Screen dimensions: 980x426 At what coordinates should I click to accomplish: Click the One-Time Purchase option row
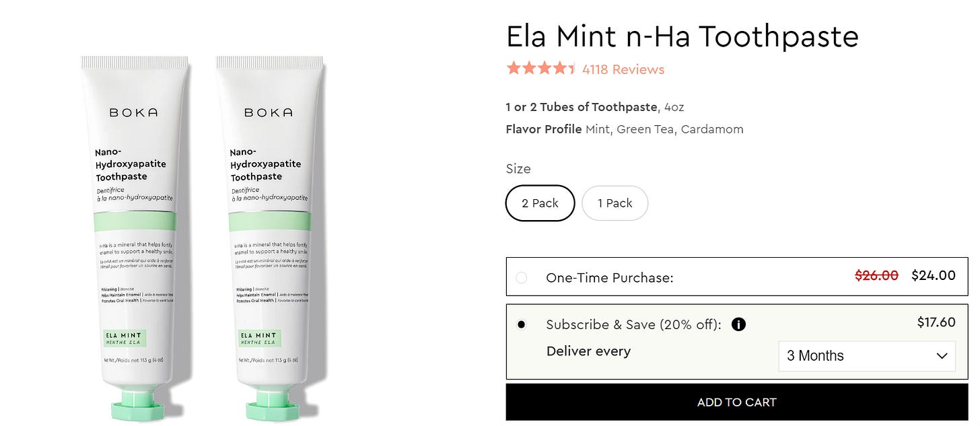737,277
